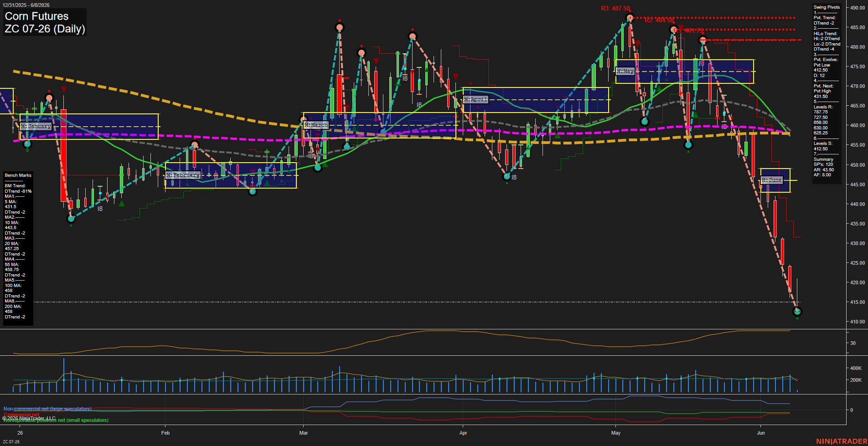Image resolution: width=868 pixels, height=446 pixels.
Task: Click the 100 MA: label
Action: pyautogui.click(x=13, y=286)
